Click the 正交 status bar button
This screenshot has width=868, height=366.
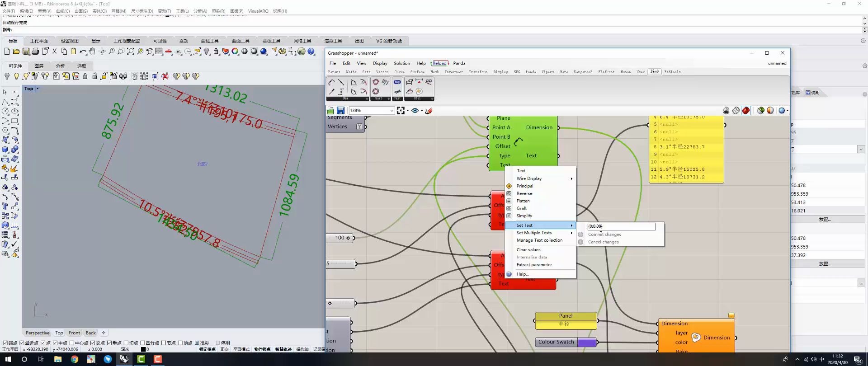click(x=224, y=349)
